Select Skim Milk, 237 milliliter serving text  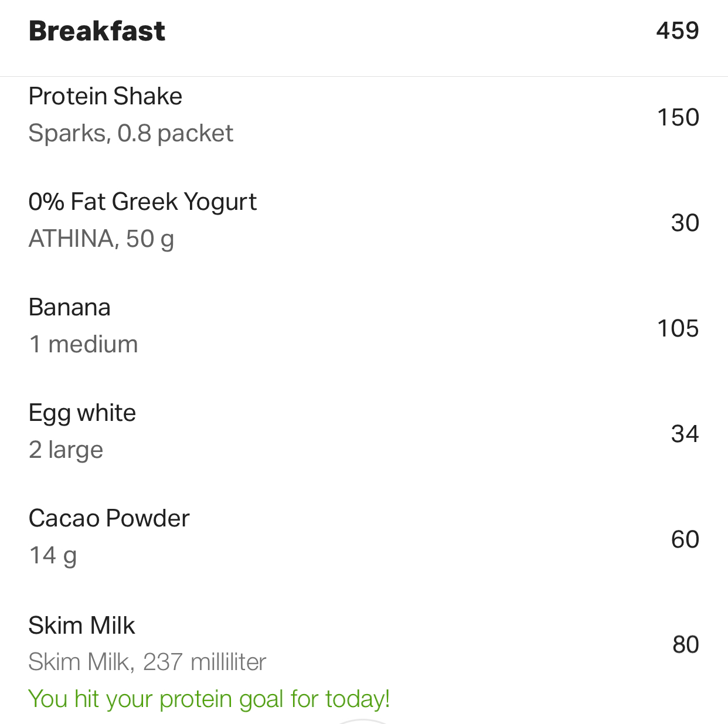point(147,662)
